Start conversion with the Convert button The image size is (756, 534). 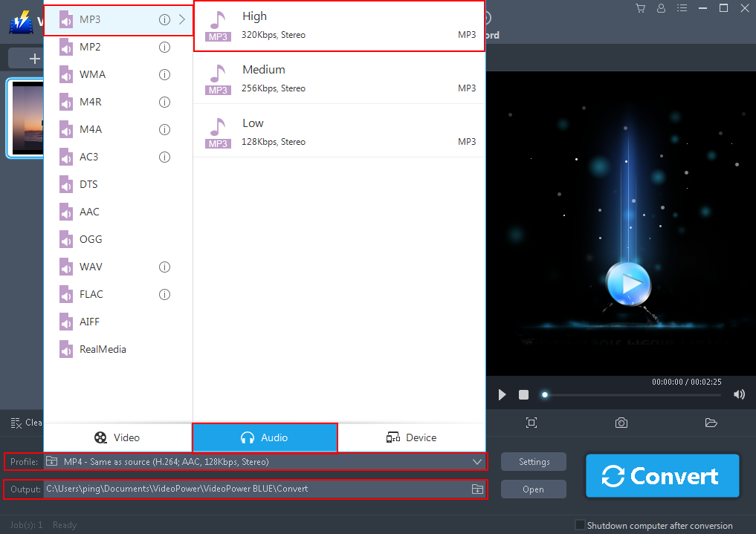pos(662,475)
